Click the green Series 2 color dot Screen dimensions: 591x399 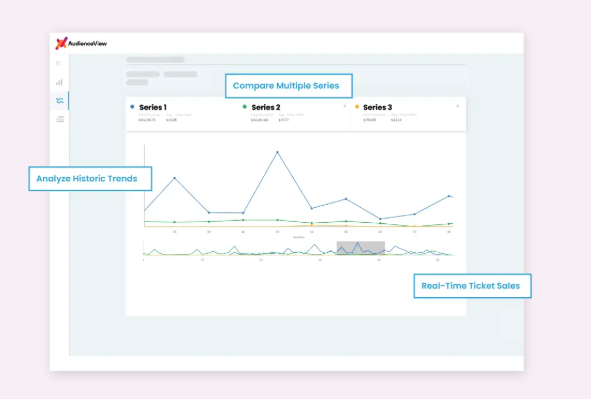pos(245,107)
